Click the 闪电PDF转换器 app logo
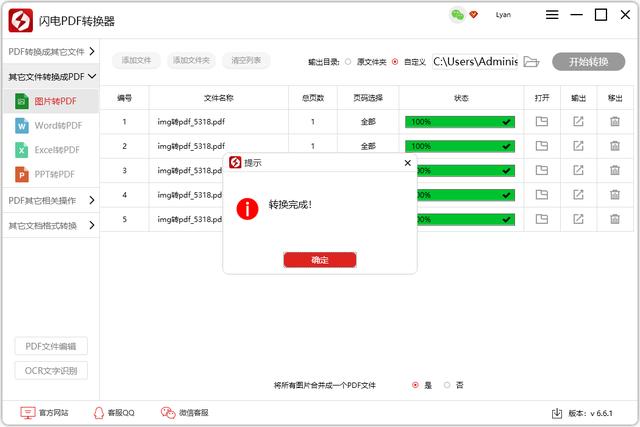The height and width of the screenshot is (427, 640). point(21,20)
